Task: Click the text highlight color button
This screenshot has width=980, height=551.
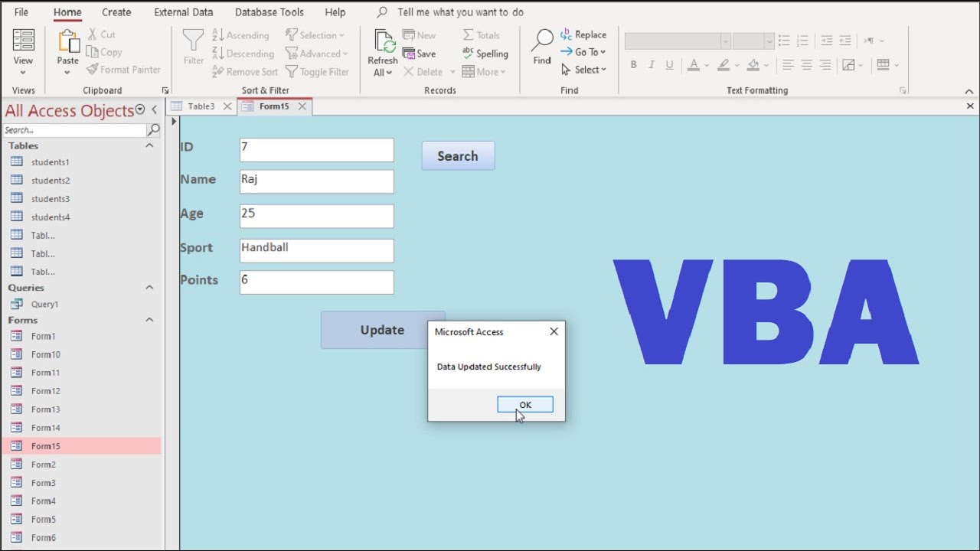Action: (x=724, y=65)
